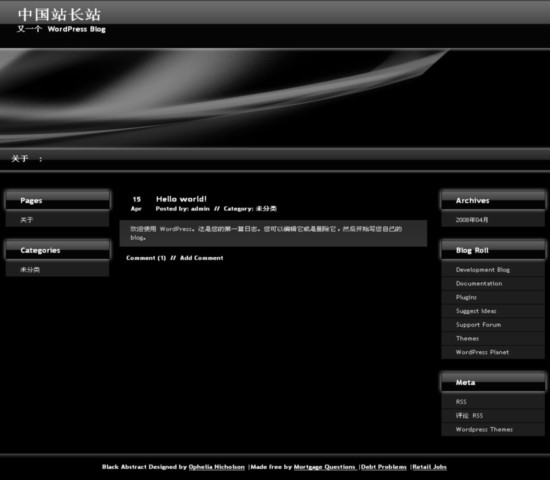Select the 未分类 category in Categories sidebar

click(x=30, y=270)
